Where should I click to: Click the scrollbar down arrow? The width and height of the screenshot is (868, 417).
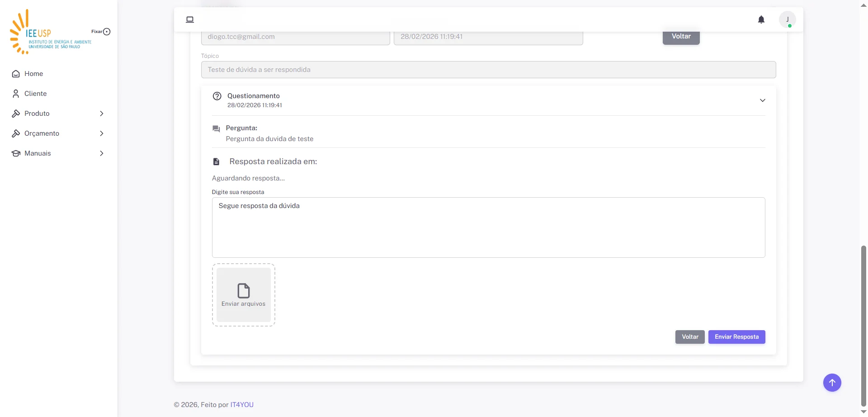pyautogui.click(x=863, y=412)
